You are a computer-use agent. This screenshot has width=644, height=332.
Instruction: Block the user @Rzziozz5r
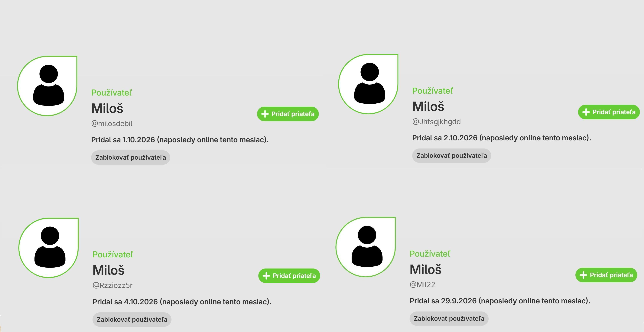point(132,320)
